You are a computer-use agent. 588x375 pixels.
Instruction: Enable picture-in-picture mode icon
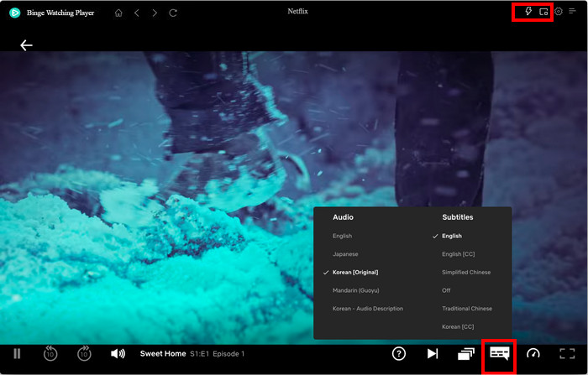coord(543,12)
